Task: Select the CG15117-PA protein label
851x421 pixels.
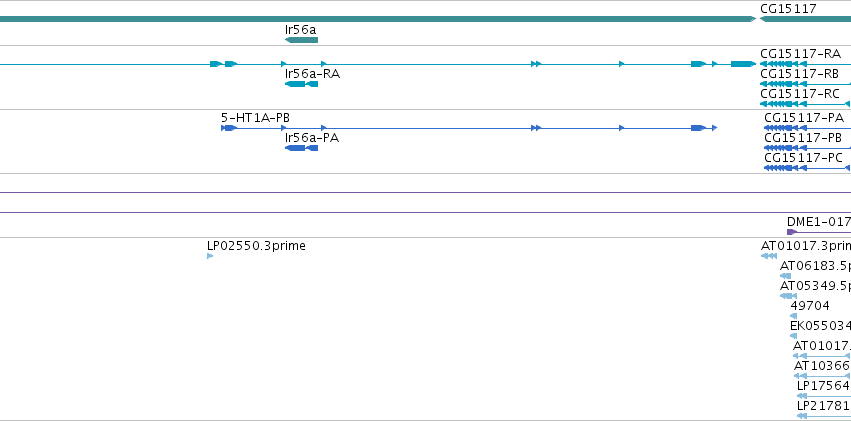Action: coord(804,118)
